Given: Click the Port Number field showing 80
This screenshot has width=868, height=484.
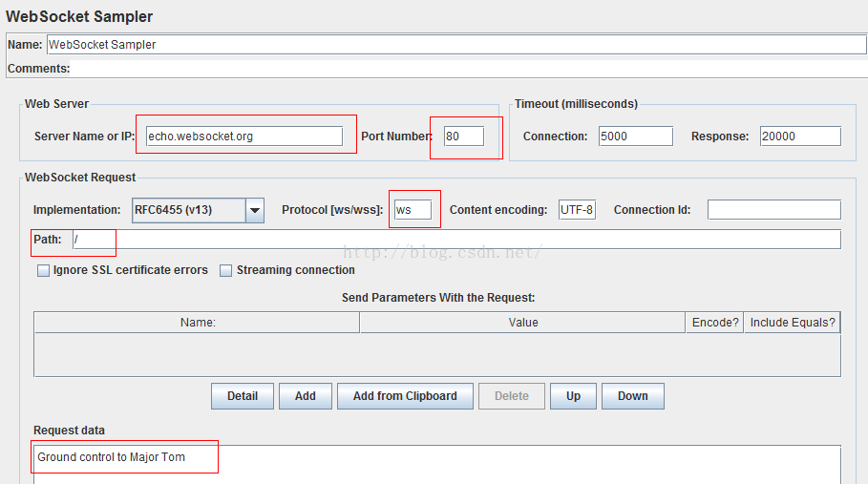Looking at the screenshot, I should pyautogui.click(x=464, y=137).
